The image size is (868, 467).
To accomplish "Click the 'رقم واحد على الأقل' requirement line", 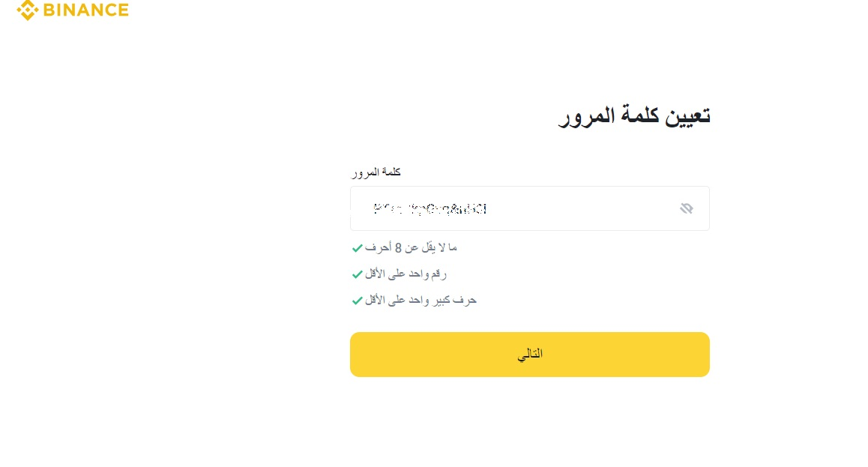I will point(407,274).
